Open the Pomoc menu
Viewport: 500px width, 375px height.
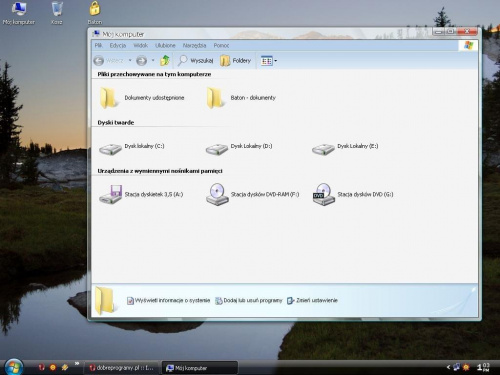click(221, 45)
